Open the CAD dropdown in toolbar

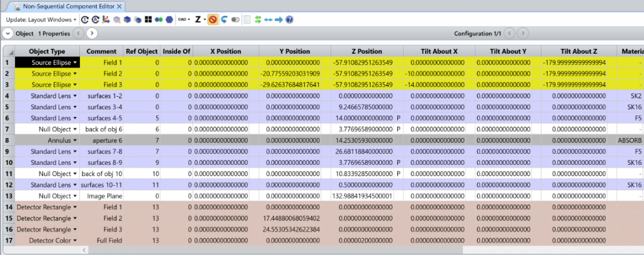coord(184,19)
